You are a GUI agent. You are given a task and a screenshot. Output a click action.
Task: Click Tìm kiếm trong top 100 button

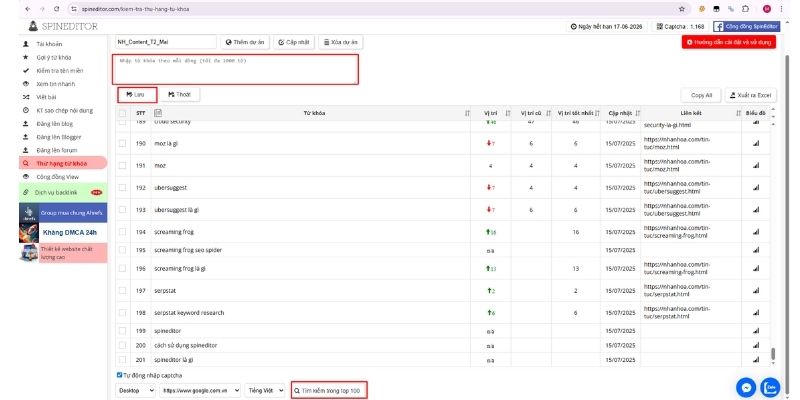329,391
